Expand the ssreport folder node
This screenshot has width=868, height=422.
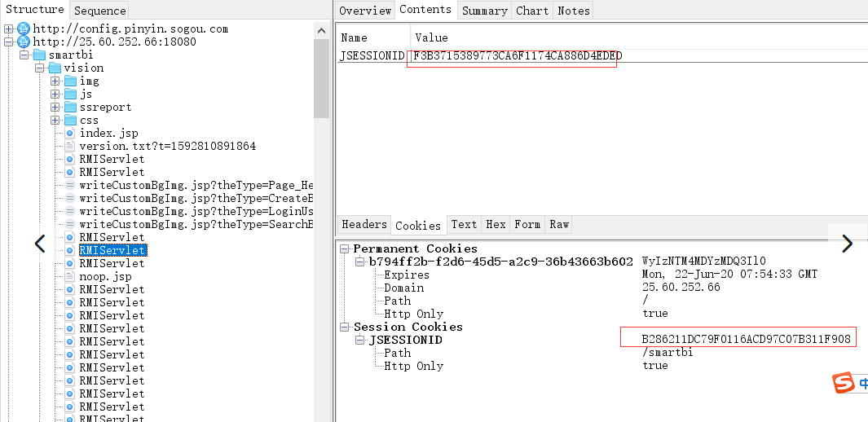point(55,108)
